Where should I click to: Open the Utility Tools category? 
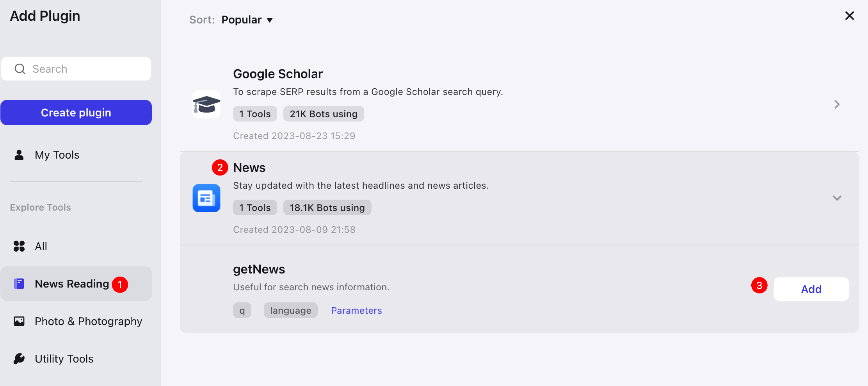pyautogui.click(x=76, y=359)
